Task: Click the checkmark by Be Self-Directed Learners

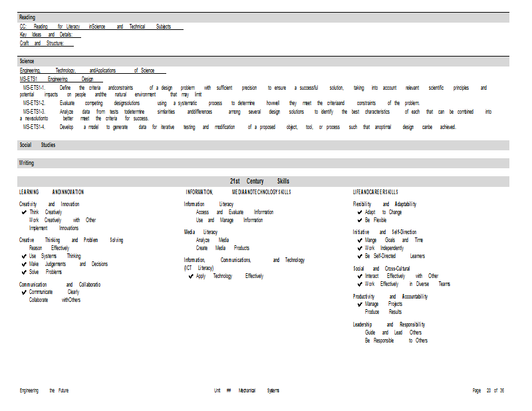Action: (360, 256)
